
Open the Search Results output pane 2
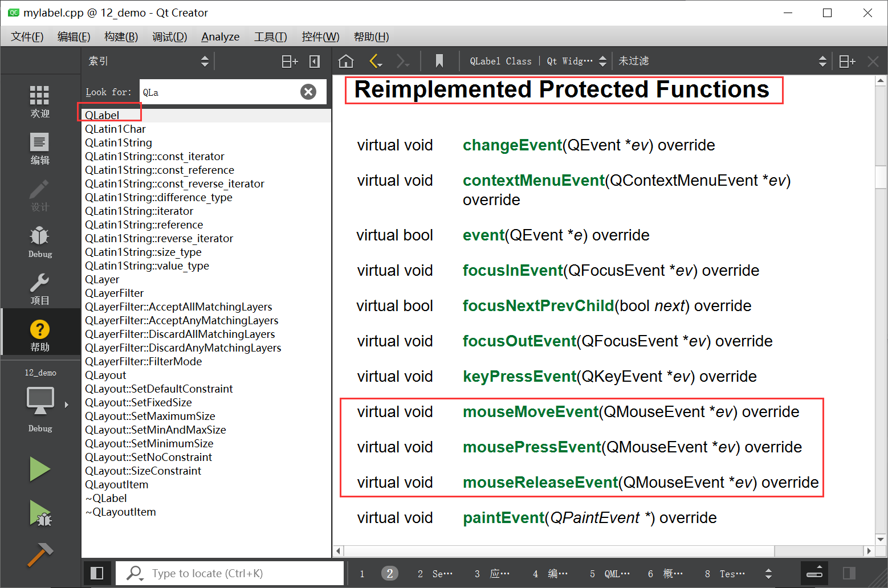(x=435, y=574)
